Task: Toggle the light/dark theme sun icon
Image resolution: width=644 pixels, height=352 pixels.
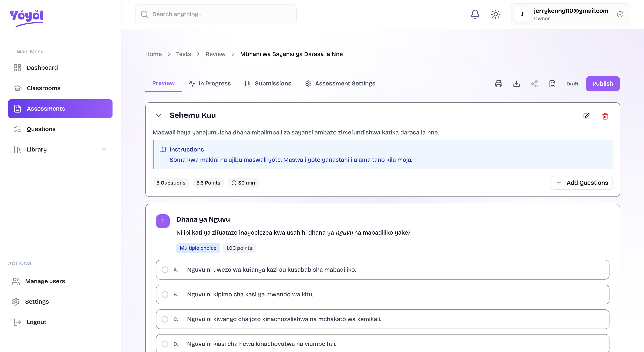Action: click(495, 14)
